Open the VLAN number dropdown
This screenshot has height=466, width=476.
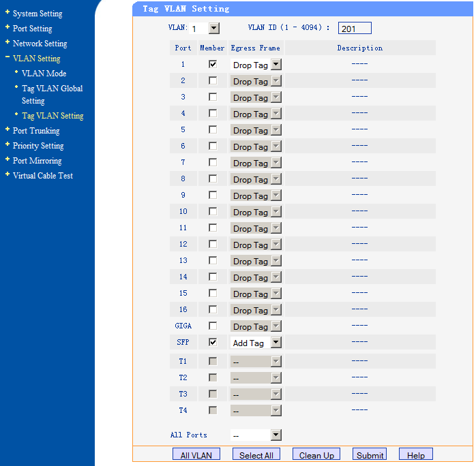coord(204,29)
